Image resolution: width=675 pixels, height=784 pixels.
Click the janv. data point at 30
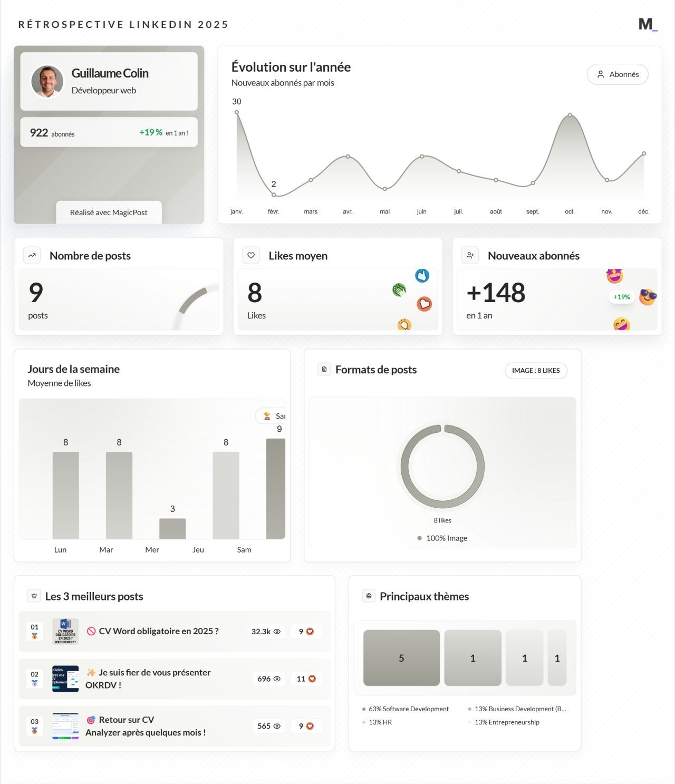click(x=237, y=112)
